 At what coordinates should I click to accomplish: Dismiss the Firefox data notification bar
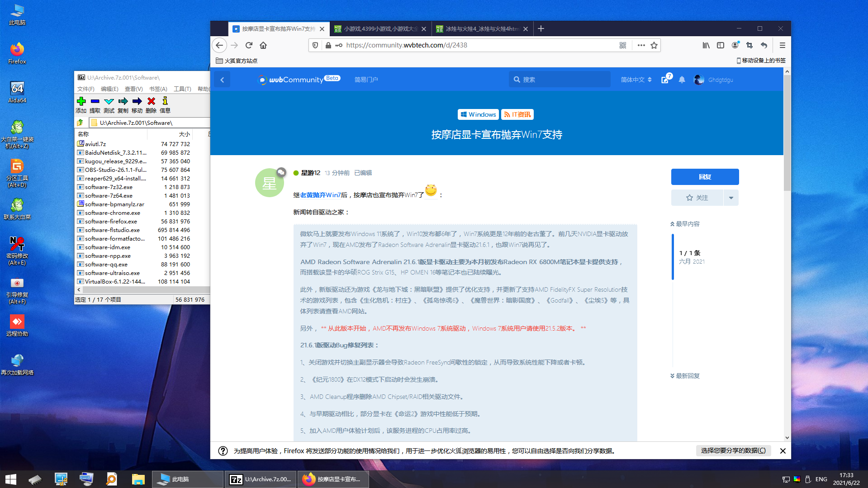783,451
